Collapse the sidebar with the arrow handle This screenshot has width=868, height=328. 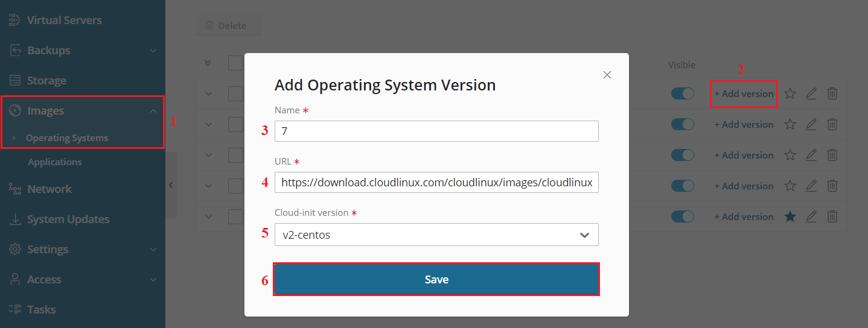tap(171, 185)
